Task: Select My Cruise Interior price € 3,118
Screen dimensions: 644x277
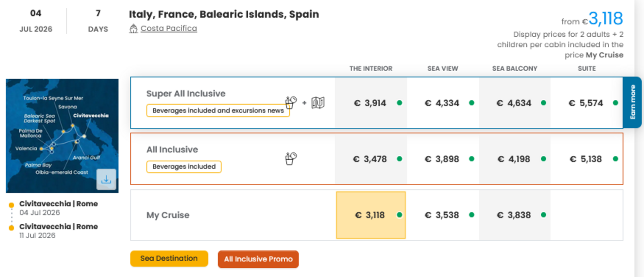Action: point(370,215)
